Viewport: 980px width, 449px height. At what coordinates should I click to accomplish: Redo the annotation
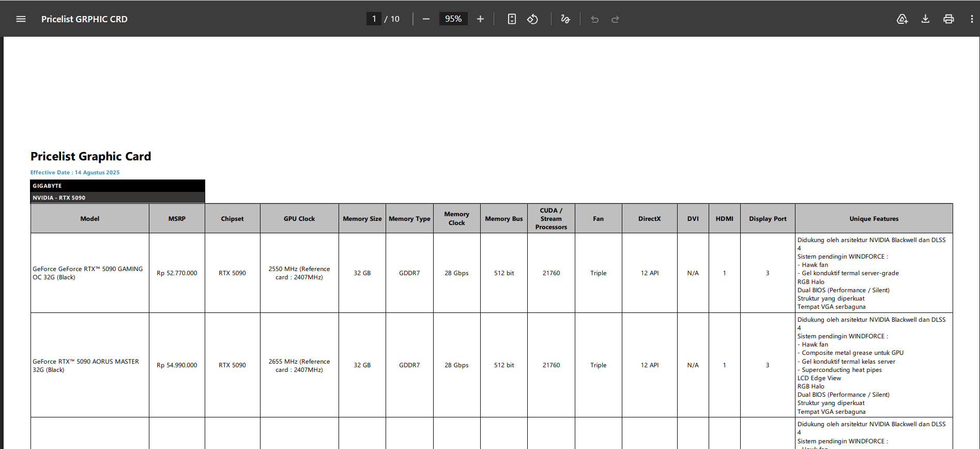coord(615,19)
